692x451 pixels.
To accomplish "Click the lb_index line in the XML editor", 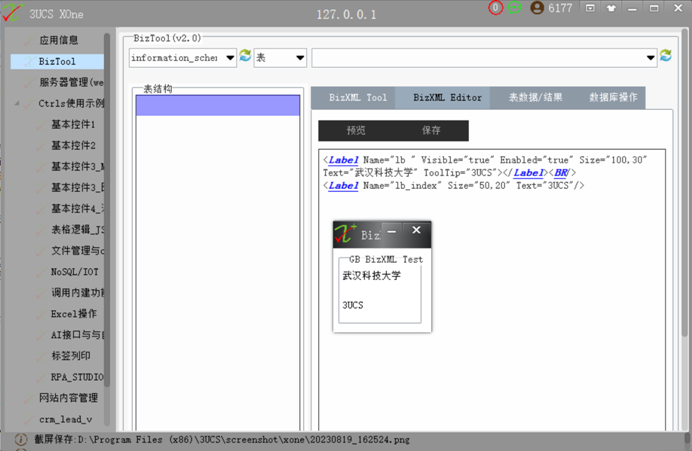I will [453, 186].
